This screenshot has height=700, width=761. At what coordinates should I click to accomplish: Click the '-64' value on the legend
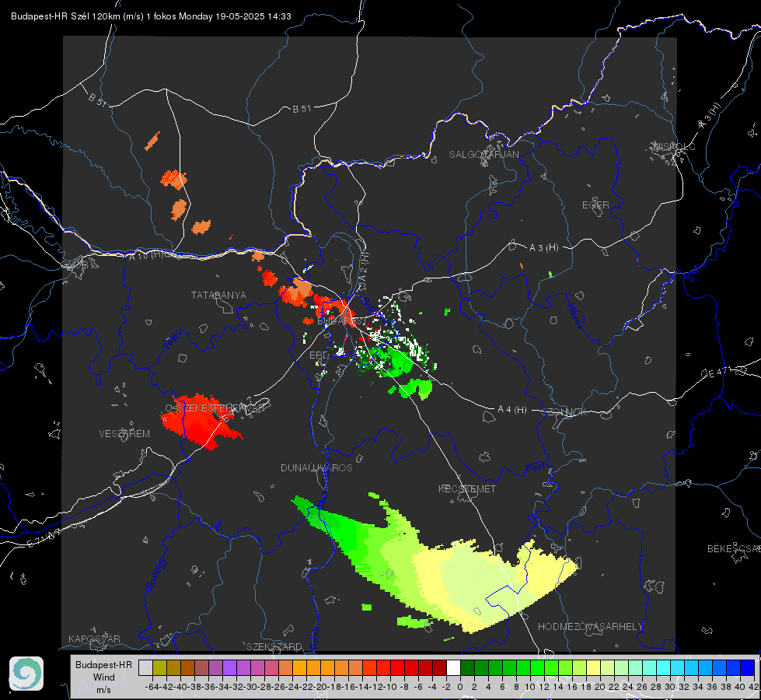click(x=152, y=687)
